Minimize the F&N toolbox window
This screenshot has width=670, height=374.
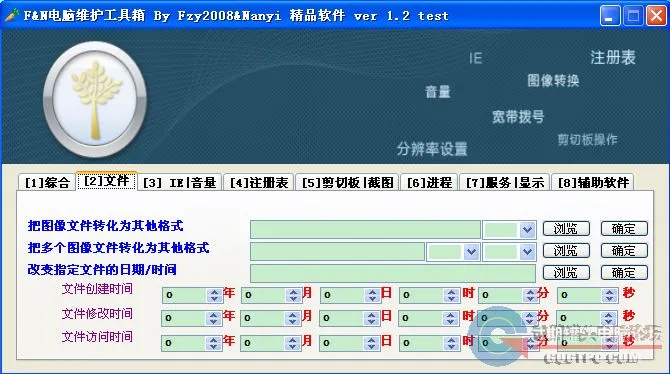pyautogui.click(x=610, y=16)
